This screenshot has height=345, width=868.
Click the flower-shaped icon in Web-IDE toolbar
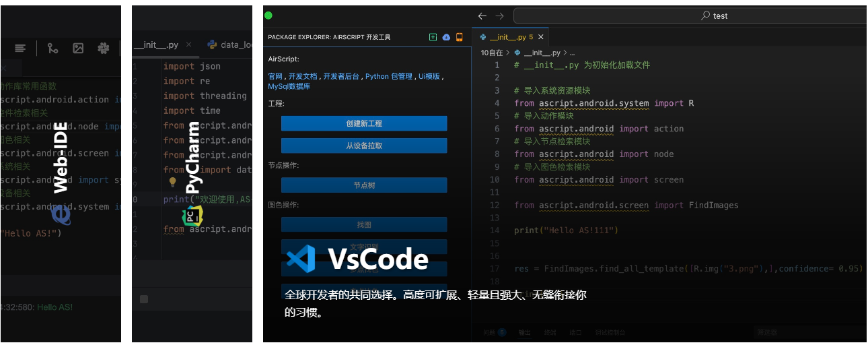(x=103, y=48)
